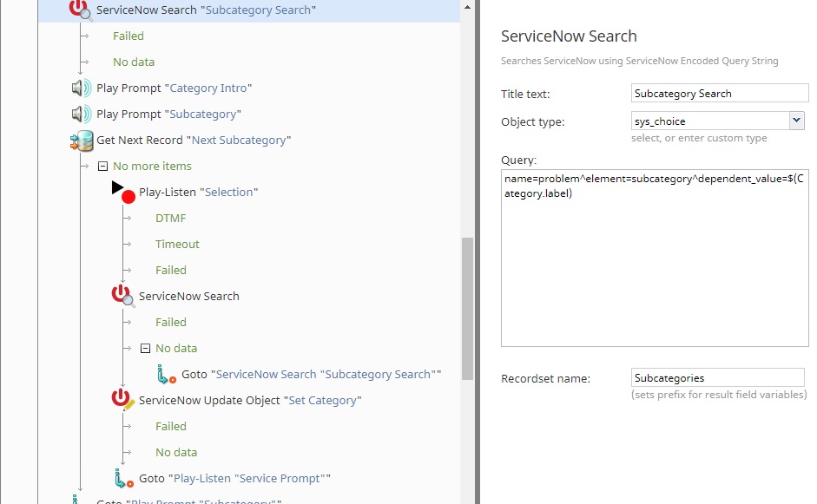The image size is (817, 504).
Task: Select Goto "ServiceNow Search Subcategory Search" block
Action: pyautogui.click(x=312, y=375)
